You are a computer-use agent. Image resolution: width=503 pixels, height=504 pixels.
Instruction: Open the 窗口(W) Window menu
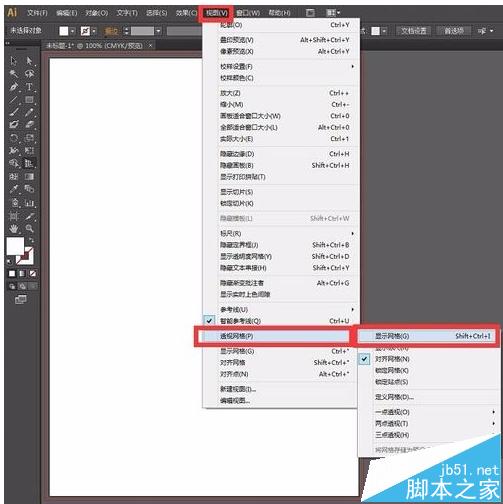pos(248,13)
